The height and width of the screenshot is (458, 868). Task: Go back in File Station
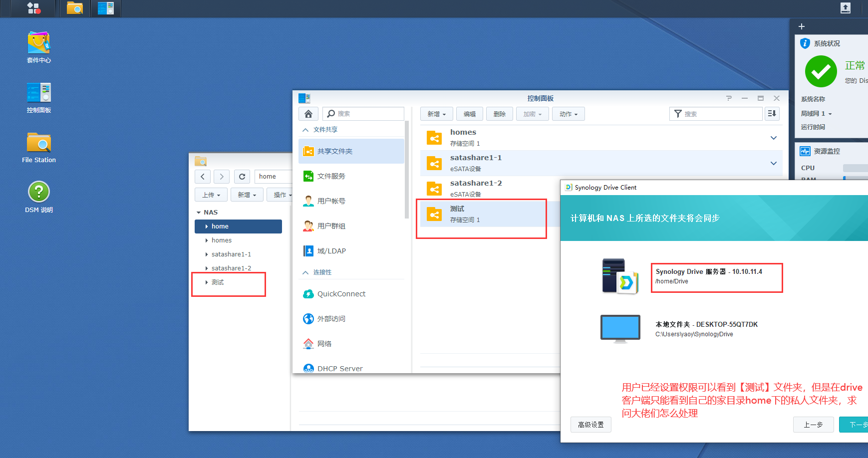pyautogui.click(x=202, y=177)
